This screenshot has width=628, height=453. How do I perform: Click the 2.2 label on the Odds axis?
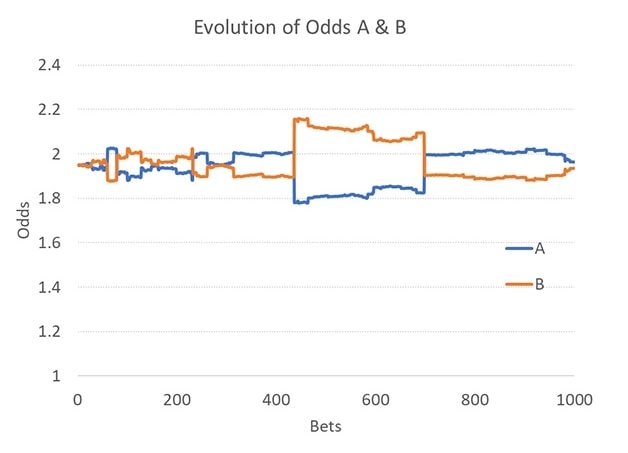tap(50, 110)
